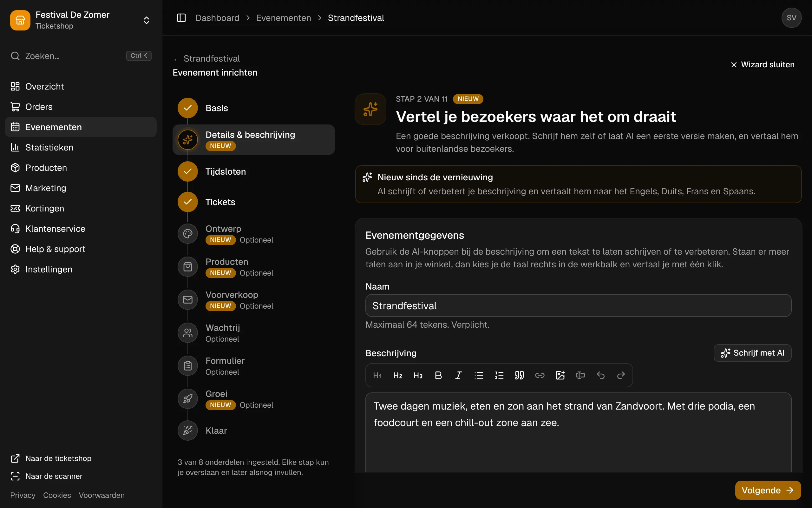812x508 pixels.
Task: Open the Ontwerp wizard step
Action: (254, 234)
